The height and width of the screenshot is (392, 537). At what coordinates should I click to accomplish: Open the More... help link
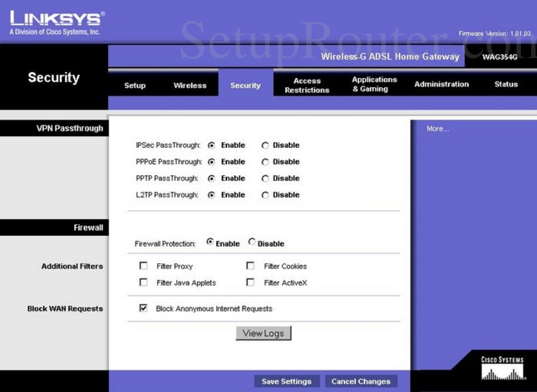[437, 129]
